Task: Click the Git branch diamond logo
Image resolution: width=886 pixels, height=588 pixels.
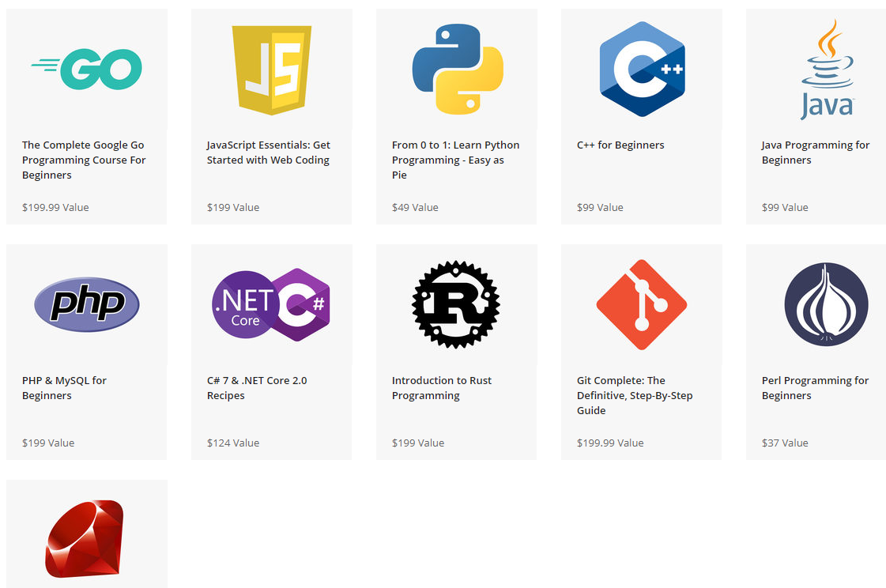Action: 642,304
